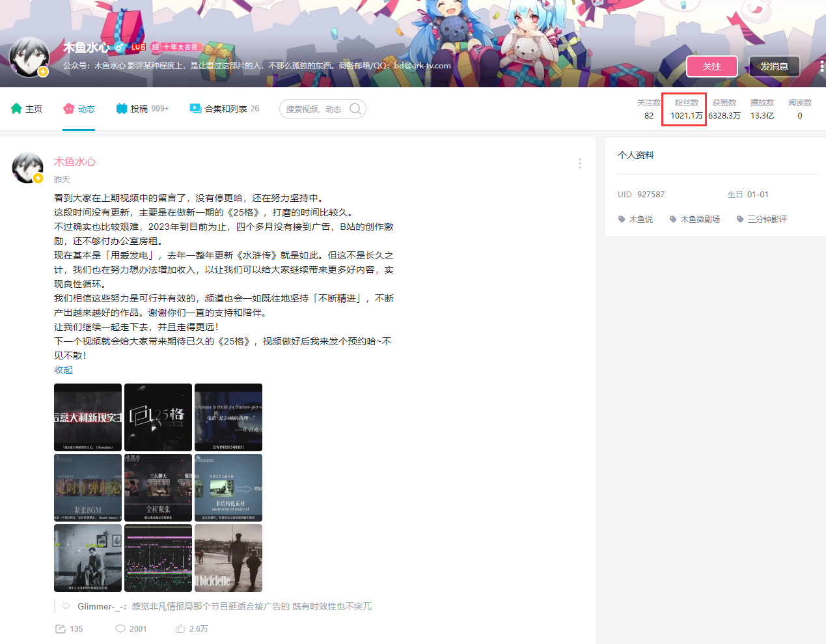Click the LV6 level badge

pyautogui.click(x=138, y=47)
